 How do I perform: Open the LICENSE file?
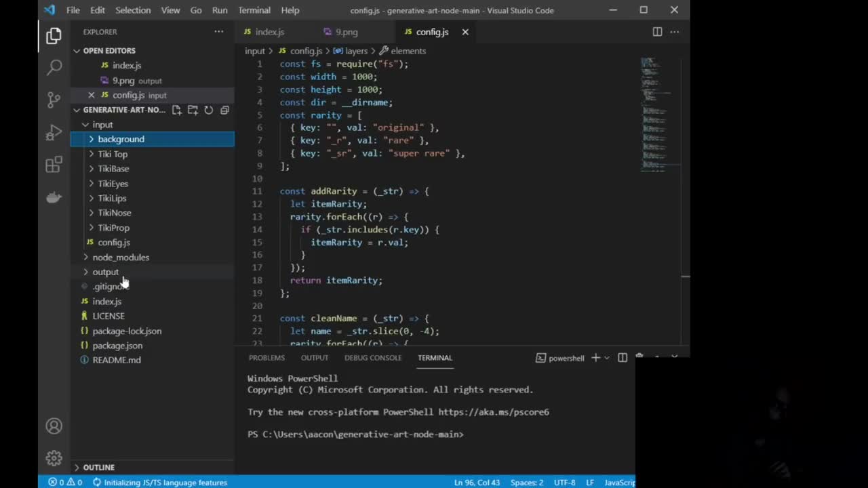(108, 316)
